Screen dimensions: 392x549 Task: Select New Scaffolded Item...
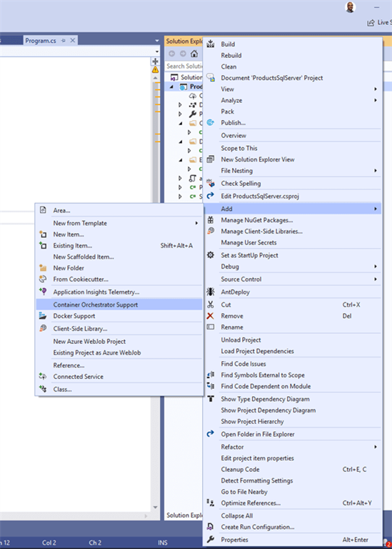[119, 257]
